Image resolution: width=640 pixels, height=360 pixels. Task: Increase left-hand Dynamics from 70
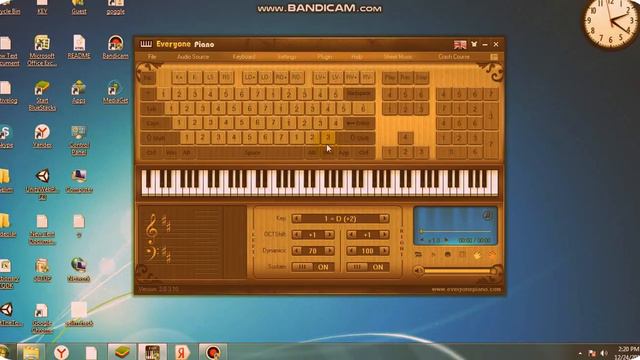(329, 251)
